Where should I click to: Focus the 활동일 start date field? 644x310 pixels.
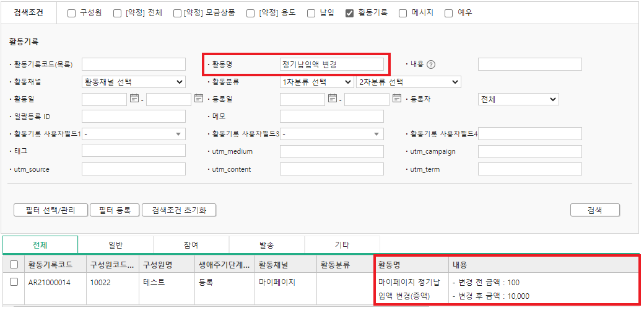[x=104, y=99]
